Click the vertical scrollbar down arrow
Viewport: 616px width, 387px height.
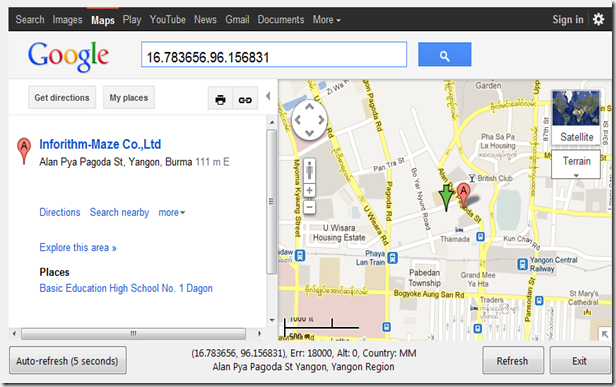tap(272, 320)
